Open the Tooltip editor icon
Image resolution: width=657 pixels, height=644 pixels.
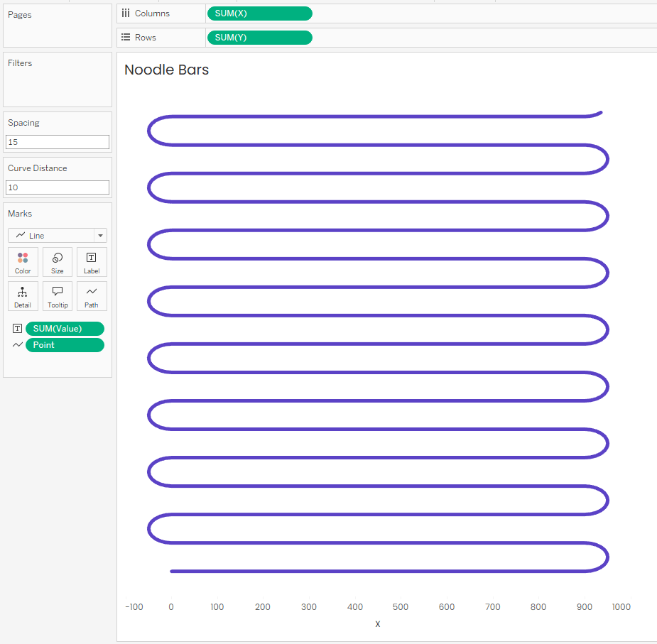tap(57, 296)
